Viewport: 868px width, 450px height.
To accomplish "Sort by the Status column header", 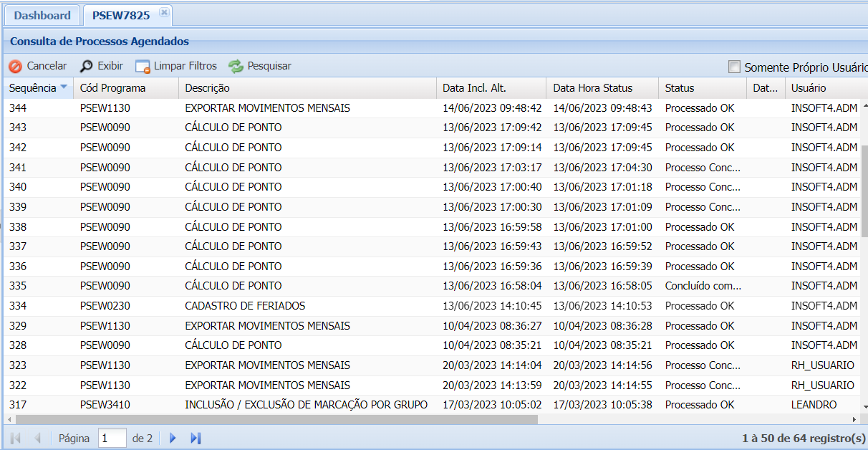I will (x=680, y=88).
